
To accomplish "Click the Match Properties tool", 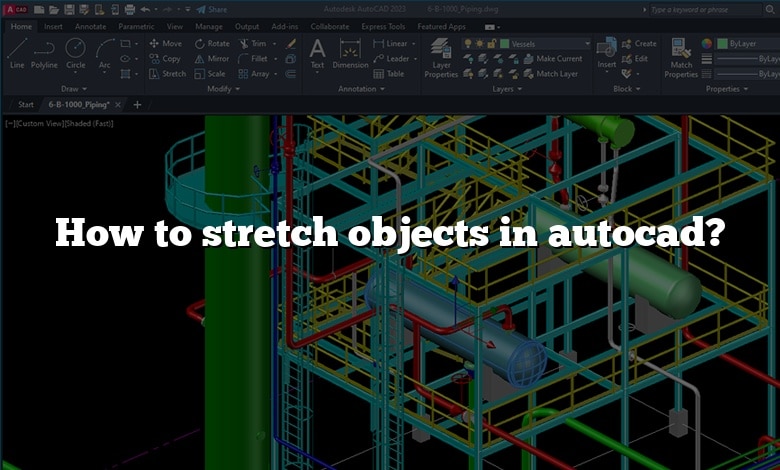I will (681, 57).
